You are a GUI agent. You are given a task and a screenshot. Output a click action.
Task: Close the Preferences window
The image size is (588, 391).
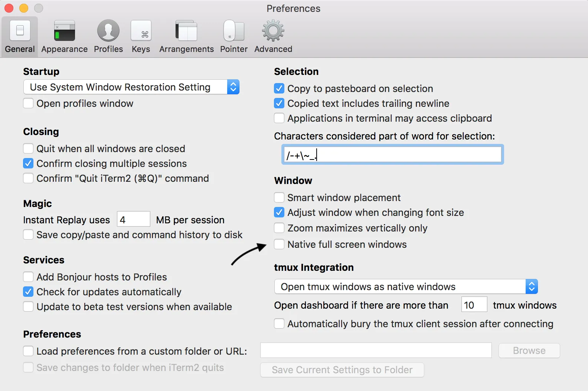(9, 8)
